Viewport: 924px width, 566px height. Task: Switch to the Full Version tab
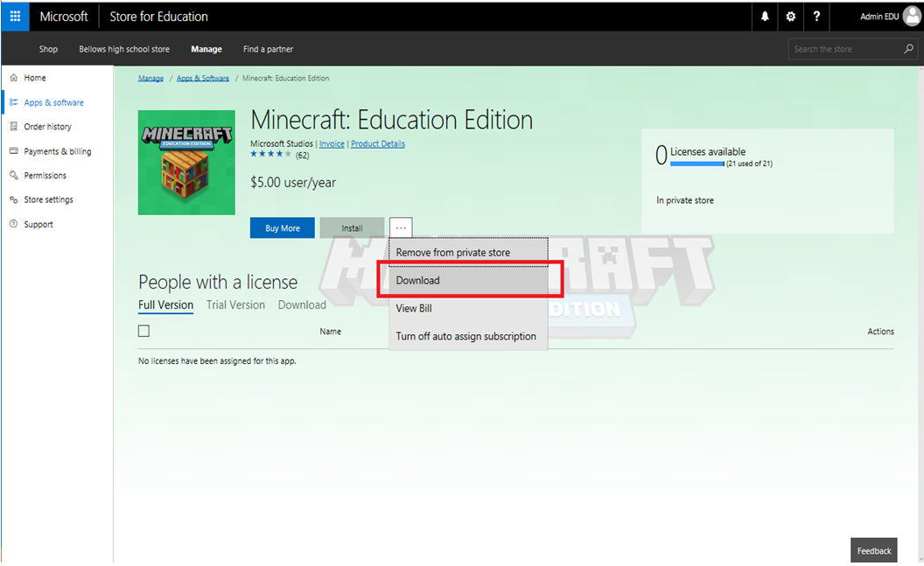click(x=165, y=305)
